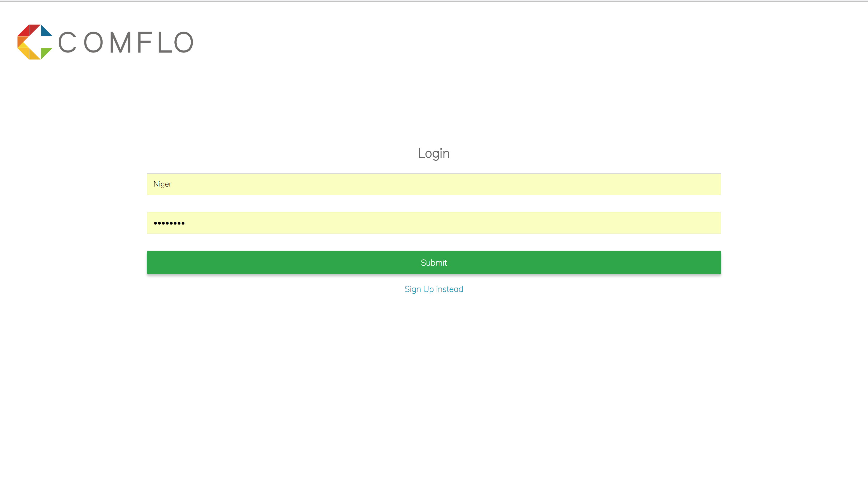Click the letter M in COMFLO
Screen dimensions: 868x494
120,43
